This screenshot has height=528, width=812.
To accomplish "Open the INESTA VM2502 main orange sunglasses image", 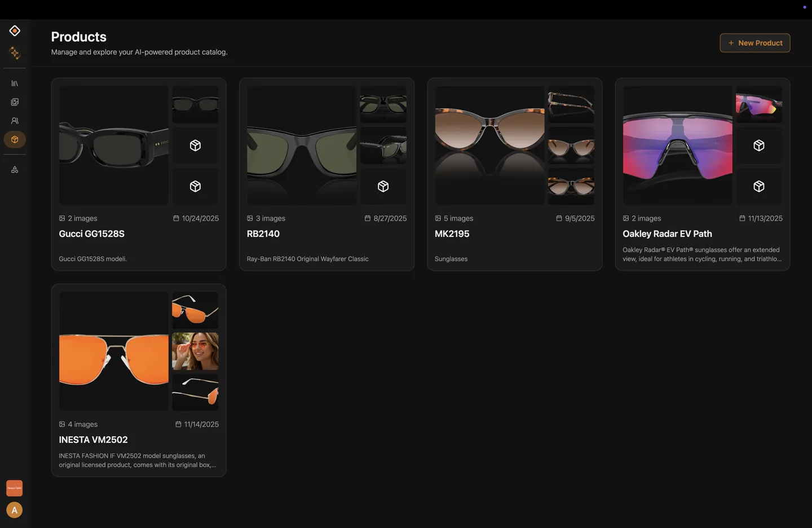I will click(x=114, y=351).
